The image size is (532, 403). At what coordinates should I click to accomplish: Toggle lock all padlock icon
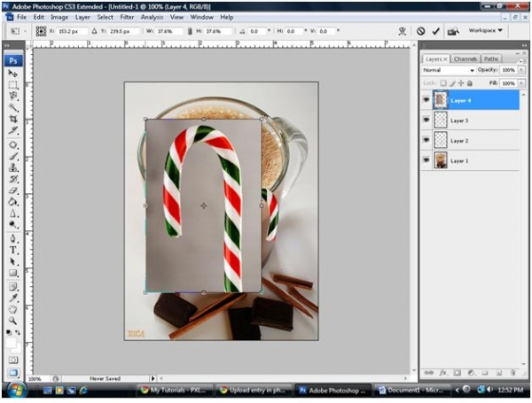pyautogui.click(x=470, y=83)
